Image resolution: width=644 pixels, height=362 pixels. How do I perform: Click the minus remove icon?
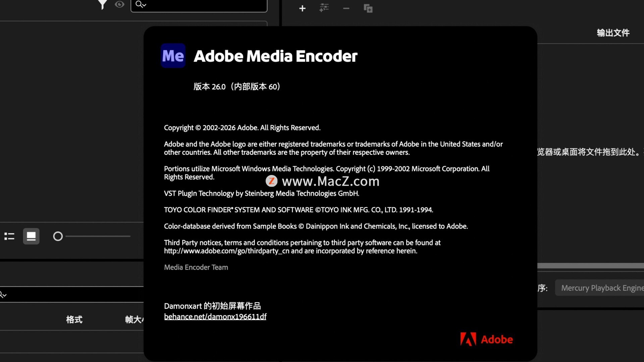coord(346,8)
